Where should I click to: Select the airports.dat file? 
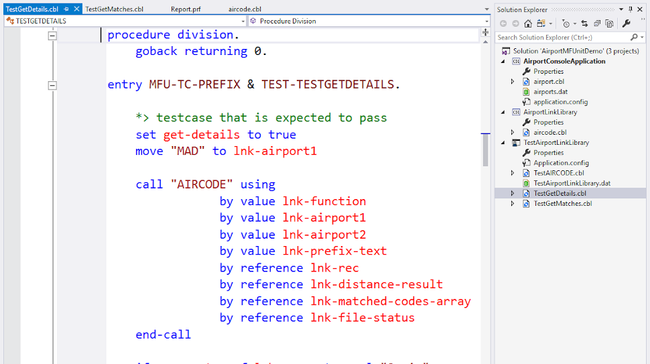tap(550, 92)
